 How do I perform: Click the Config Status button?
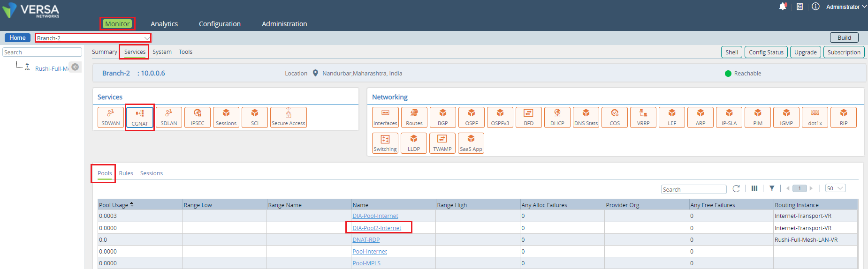pyautogui.click(x=766, y=52)
